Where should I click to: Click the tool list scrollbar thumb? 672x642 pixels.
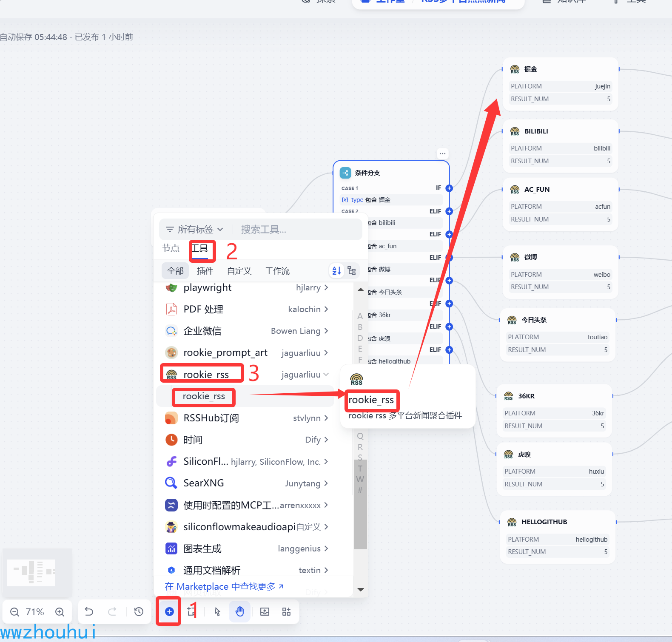tap(361, 505)
